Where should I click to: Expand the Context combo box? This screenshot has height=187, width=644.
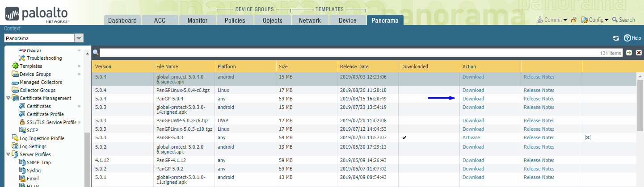(x=79, y=38)
